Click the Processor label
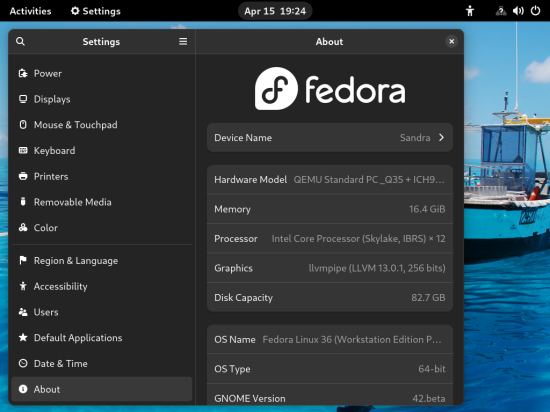Viewport: 550px width, 412px height. pyautogui.click(x=236, y=238)
